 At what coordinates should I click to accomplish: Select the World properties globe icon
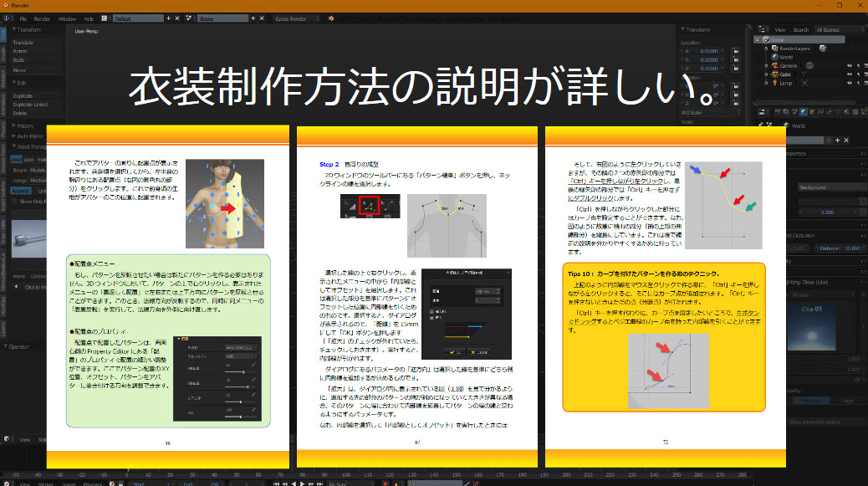[x=804, y=112]
